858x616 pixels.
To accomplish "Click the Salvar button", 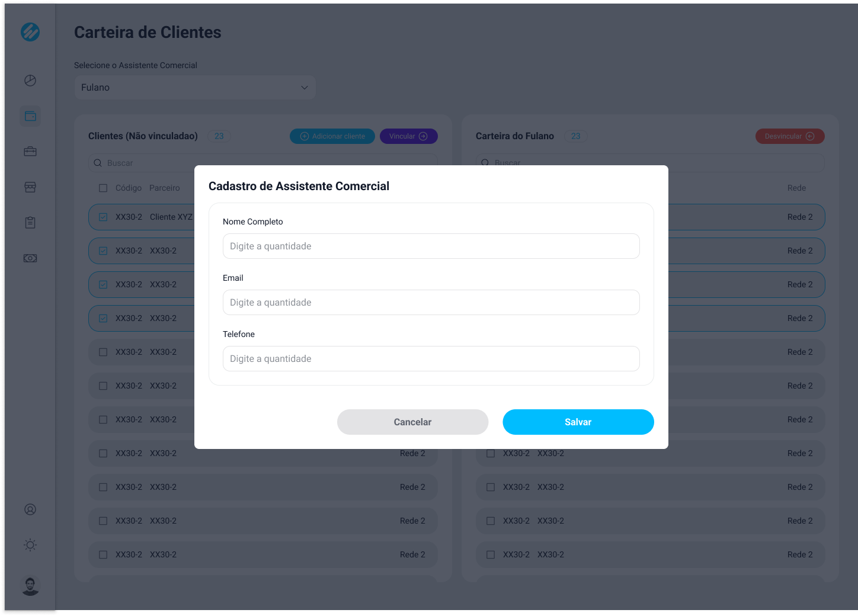I will point(578,422).
